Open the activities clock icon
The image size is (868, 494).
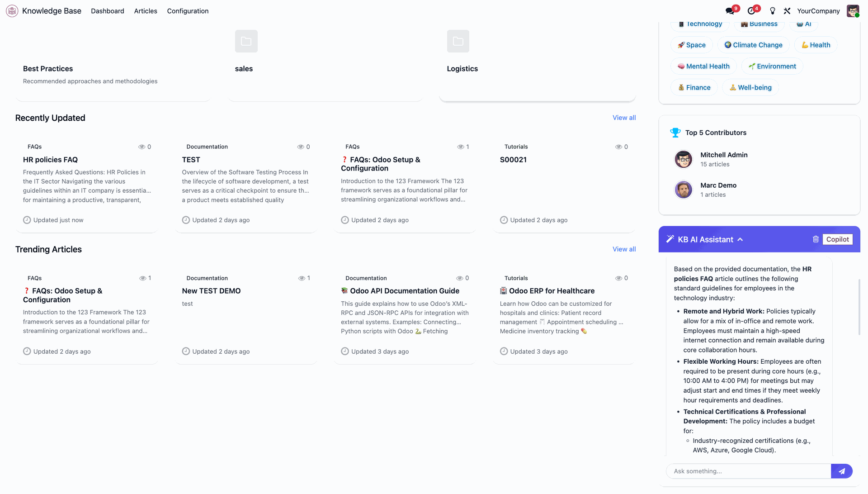tap(751, 11)
